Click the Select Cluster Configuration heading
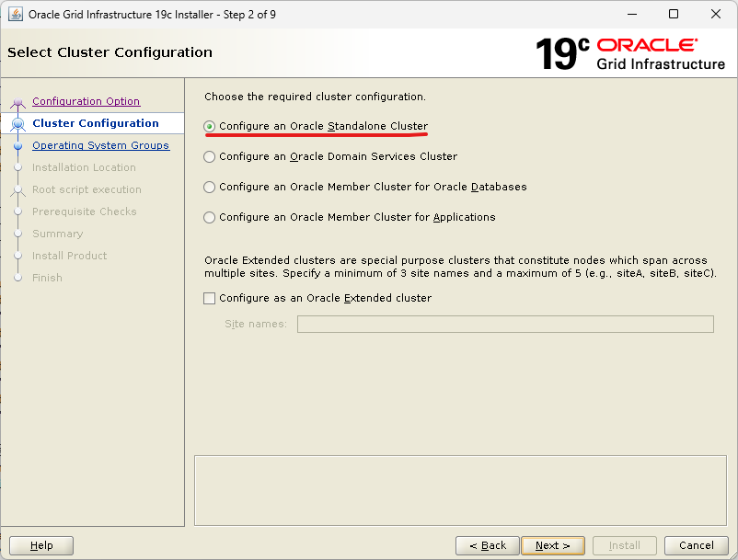The width and height of the screenshot is (738, 560). (110, 52)
